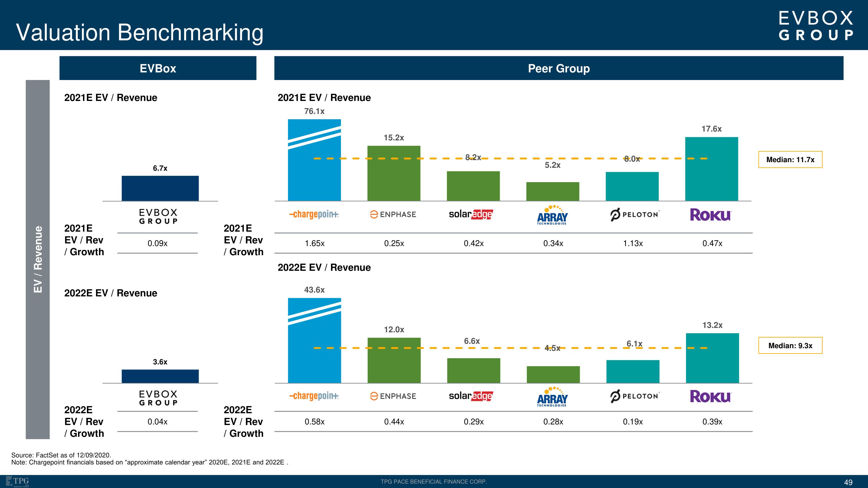Click the 6.6x SolarEdge value
The width and height of the screenshot is (868, 488).
472,341
